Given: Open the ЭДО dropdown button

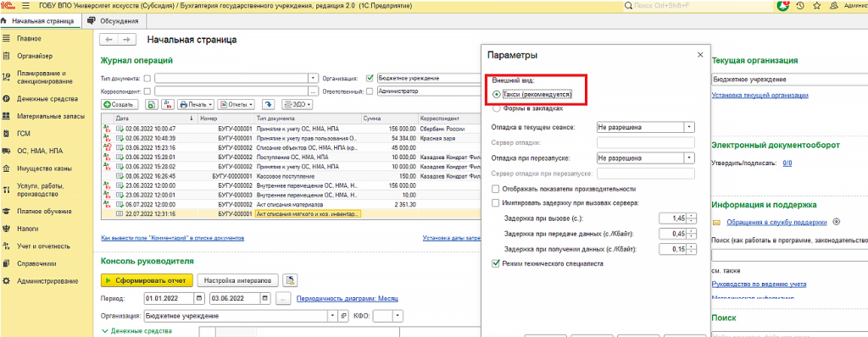Looking at the screenshot, I should [298, 104].
